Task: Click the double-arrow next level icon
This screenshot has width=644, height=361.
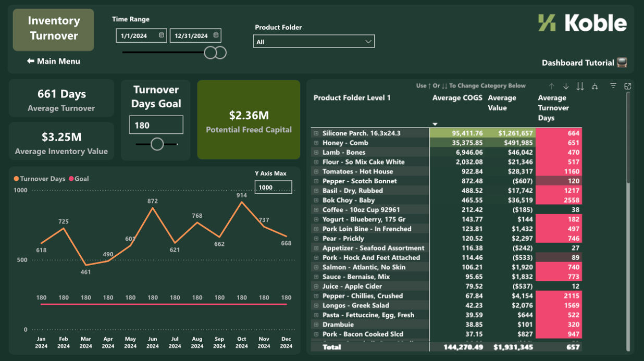Action: point(580,86)
